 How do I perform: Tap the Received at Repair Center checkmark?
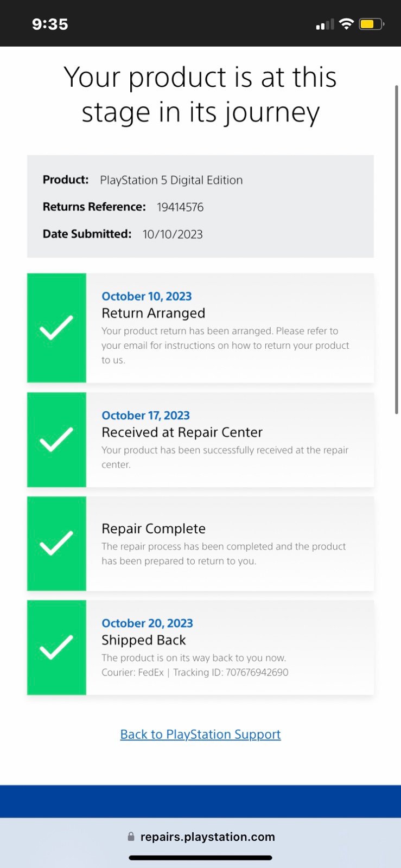coord(56,439)
